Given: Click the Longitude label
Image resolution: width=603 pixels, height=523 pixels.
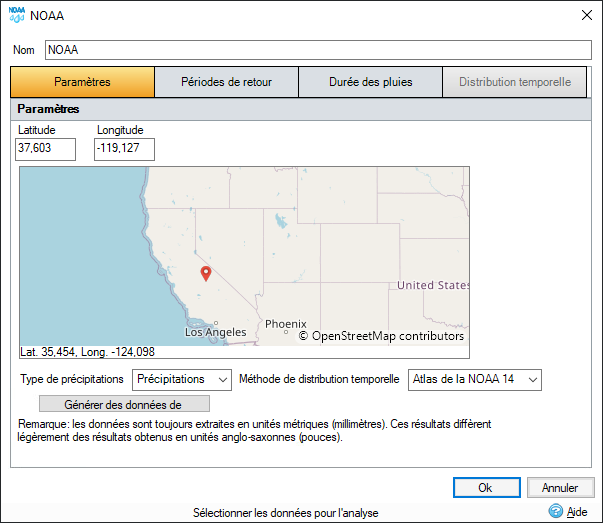Looking at the screenshot, I should pos(120,130).
